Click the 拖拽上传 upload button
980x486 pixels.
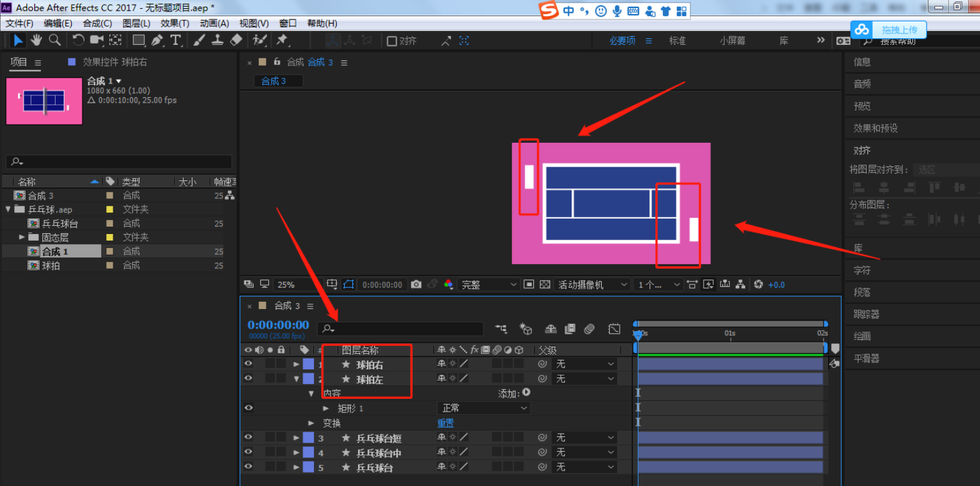pyautogui.click(x=889, y=29)
